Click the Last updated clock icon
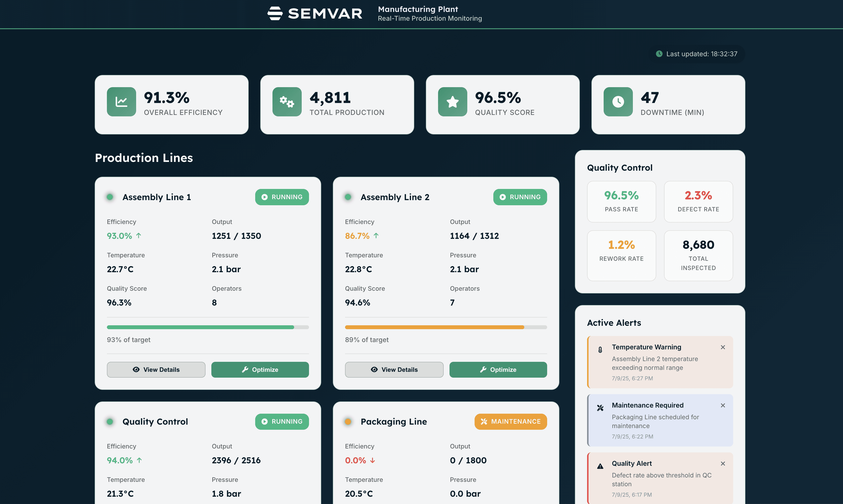 point(659,54)
